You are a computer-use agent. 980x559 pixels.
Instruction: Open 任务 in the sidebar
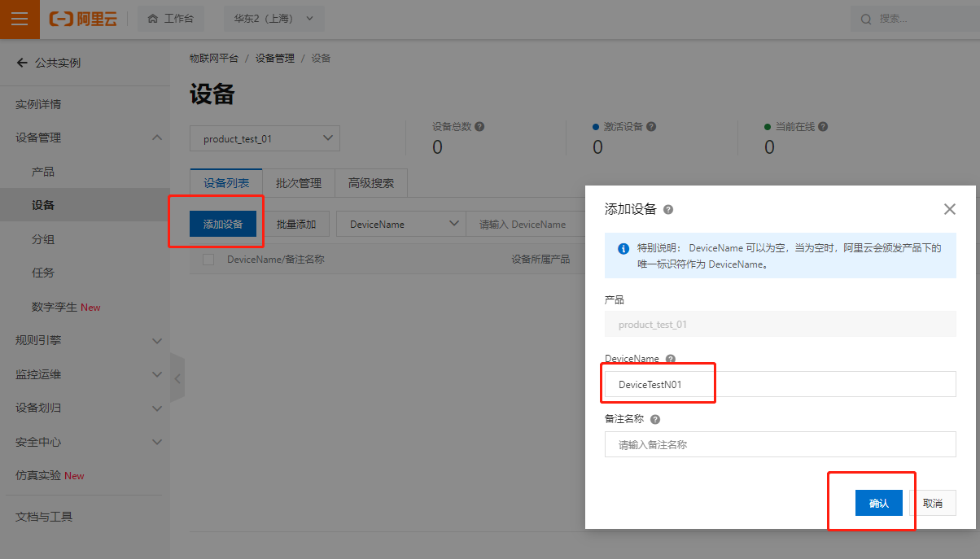(x=43, y=273)
